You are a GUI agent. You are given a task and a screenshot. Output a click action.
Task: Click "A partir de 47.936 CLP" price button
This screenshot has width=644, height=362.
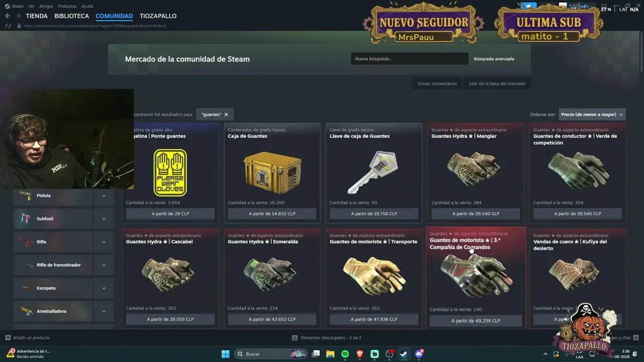(374, 319)
